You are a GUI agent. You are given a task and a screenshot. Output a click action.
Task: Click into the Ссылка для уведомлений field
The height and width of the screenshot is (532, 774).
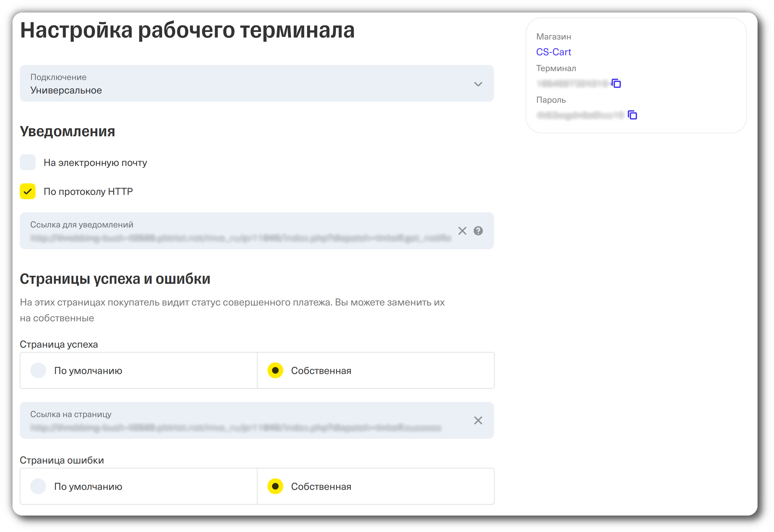pos(240,237)
